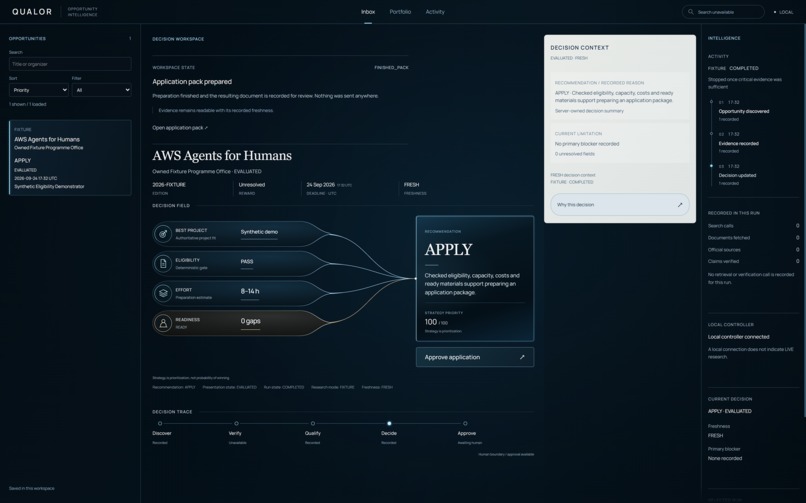This screenshot has height=503, width=806.
Task: Click the Local controller connected status
Action: tap(739, 337)
